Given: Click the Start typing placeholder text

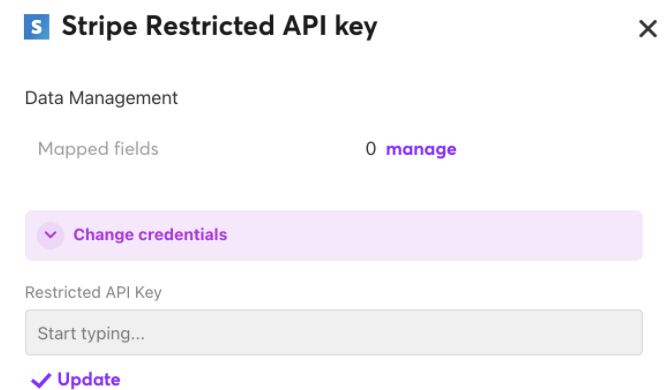Looking at the screenshot, I should [91, 334].
